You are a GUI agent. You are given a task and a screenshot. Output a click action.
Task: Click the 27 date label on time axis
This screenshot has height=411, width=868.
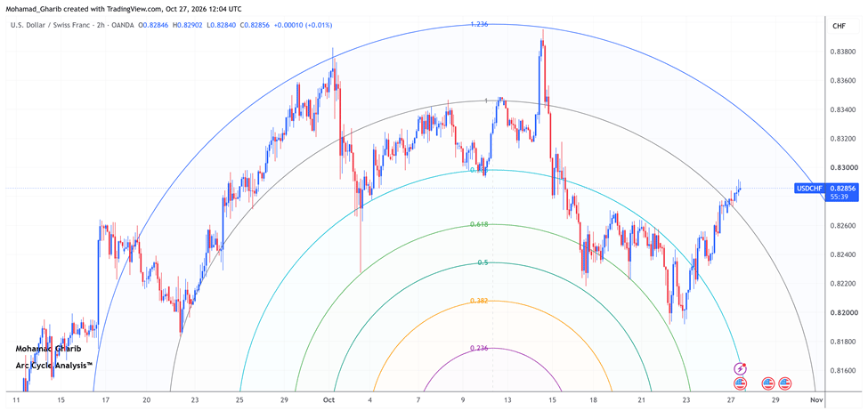(731, 400)
